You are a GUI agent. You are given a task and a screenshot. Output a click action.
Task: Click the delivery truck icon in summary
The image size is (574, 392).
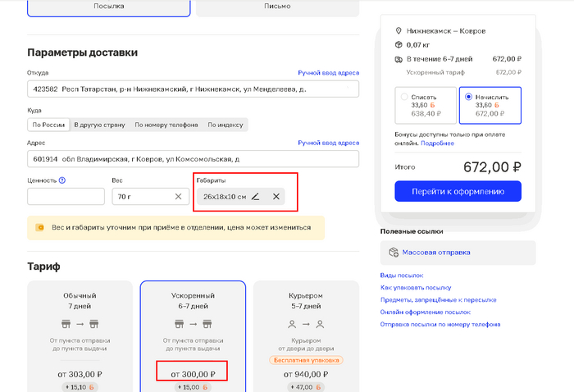pyautogui.click(x=399, y=59)
